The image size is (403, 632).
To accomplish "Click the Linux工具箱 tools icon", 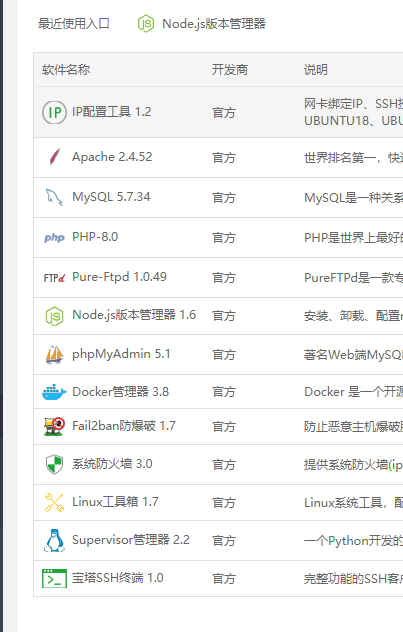I will click(54, 502).
